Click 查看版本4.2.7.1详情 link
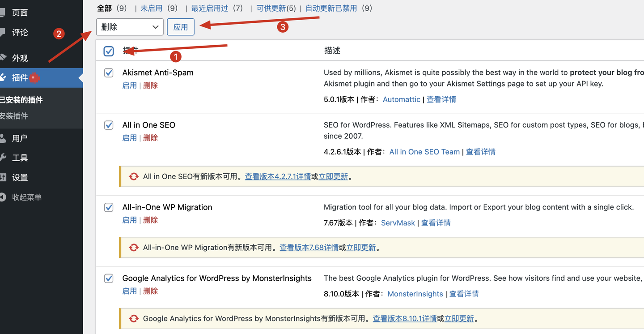This screenshot has height=334, width=644. coord(278,176)
